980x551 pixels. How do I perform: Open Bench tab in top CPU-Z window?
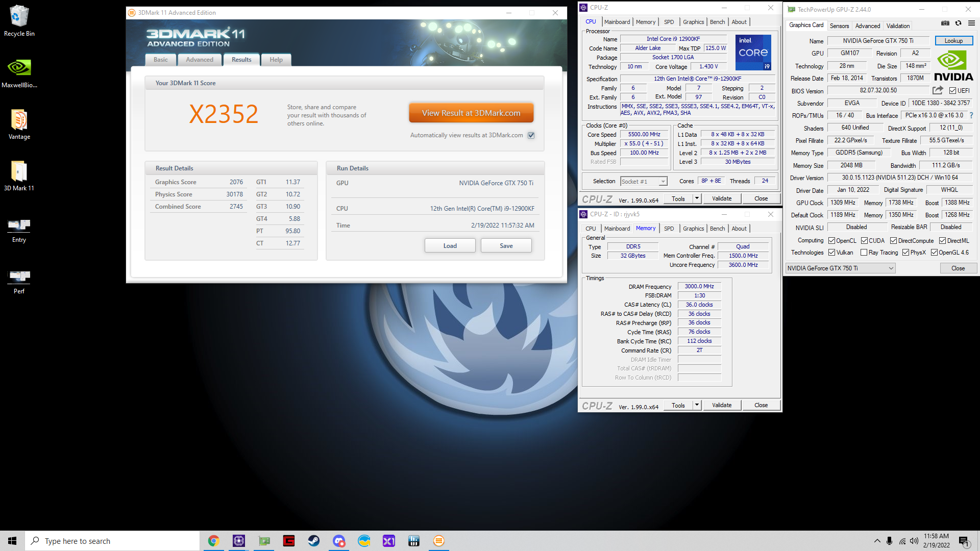717,22
